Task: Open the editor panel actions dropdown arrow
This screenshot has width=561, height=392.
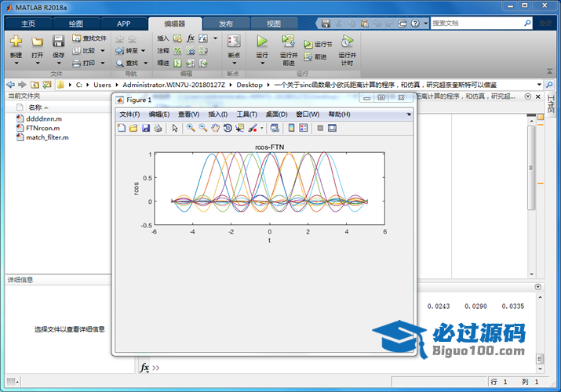Action: coord(528,96)
